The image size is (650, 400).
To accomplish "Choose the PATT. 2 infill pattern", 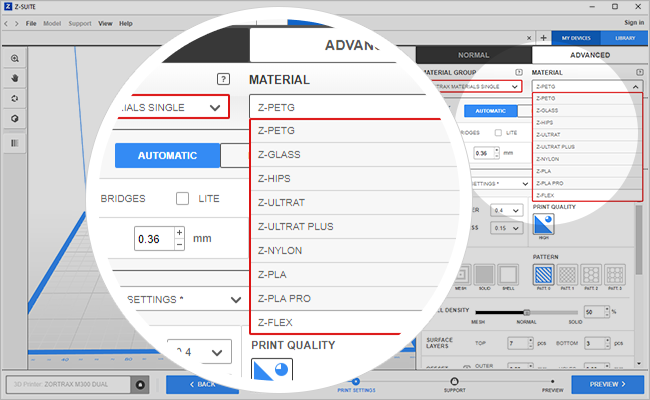I will tap(591, 274).
